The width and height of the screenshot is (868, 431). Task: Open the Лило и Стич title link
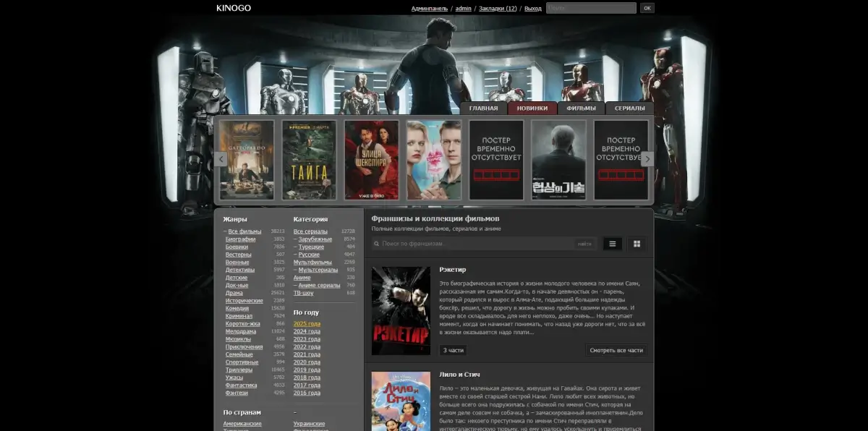(x=459, y=375)
